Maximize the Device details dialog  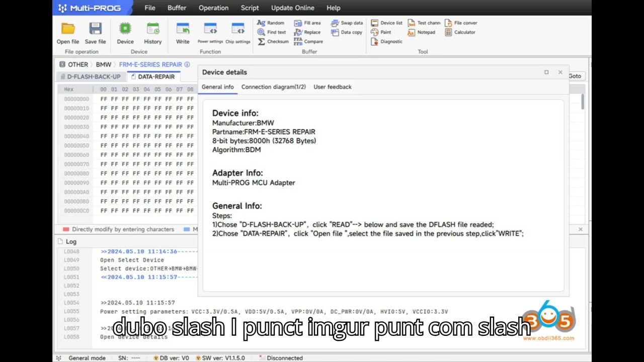point(546,72)
